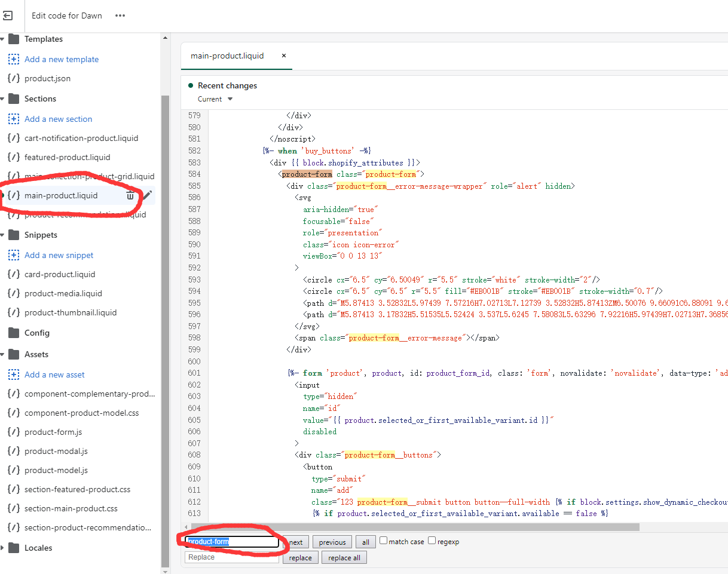
Task: Delete main-product.liquid with the trash icon
Action: (130, 195)
